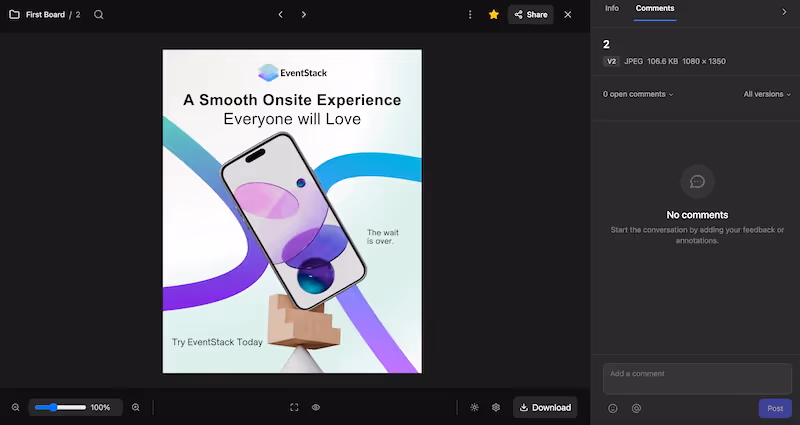Open the All versions dropdown
Screen dimensions: 800x425
point(767,94)
